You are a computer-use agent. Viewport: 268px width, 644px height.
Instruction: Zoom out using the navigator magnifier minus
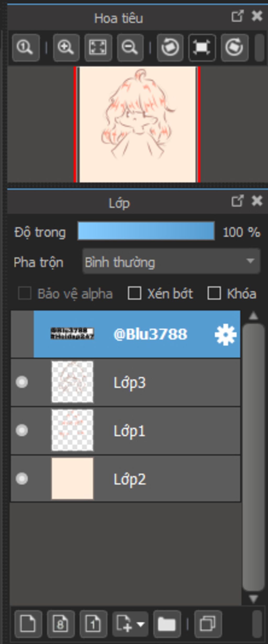point(130,48)
